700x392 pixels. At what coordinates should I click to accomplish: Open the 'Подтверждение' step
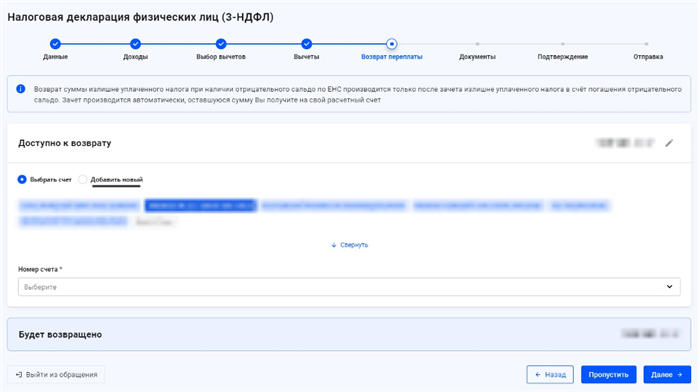pos(562,57)
